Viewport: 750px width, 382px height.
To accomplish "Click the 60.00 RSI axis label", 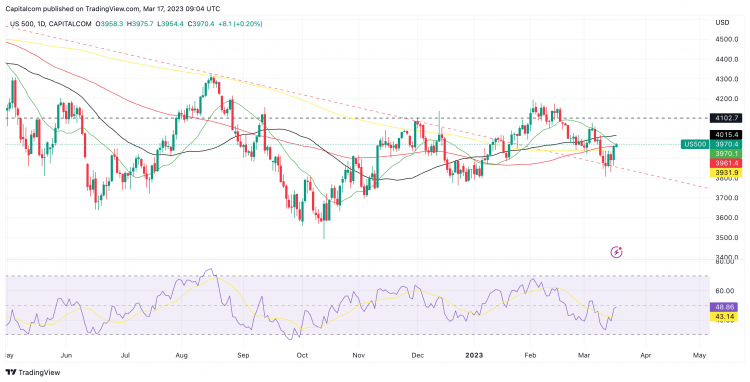I will (x=726, y=291).
